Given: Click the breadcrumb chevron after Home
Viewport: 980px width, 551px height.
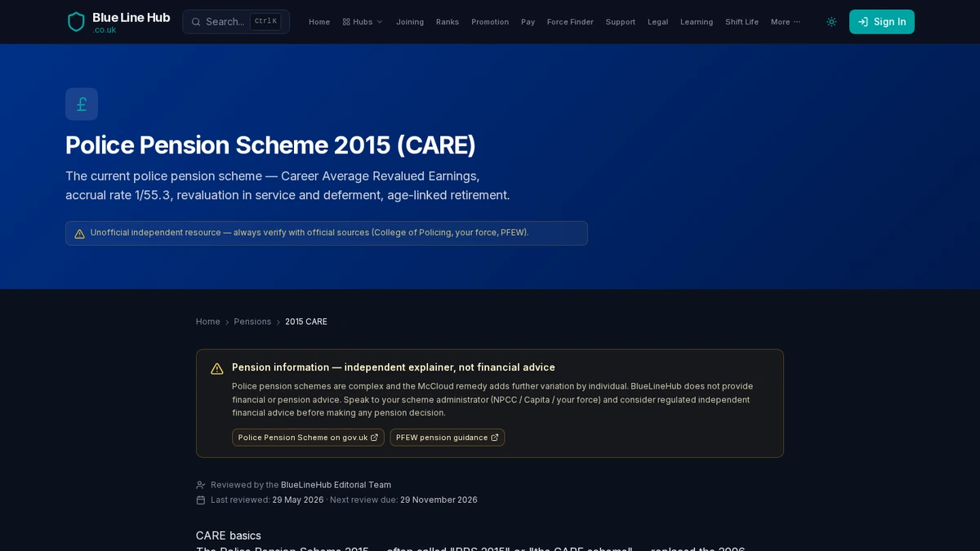Looking at the screenshot, I should point(227,322).
